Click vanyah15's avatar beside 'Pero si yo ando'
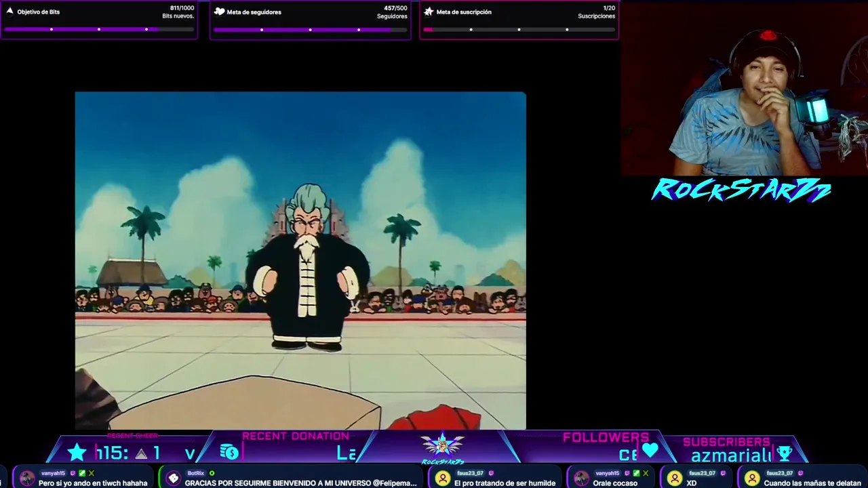 pos(27,479)
